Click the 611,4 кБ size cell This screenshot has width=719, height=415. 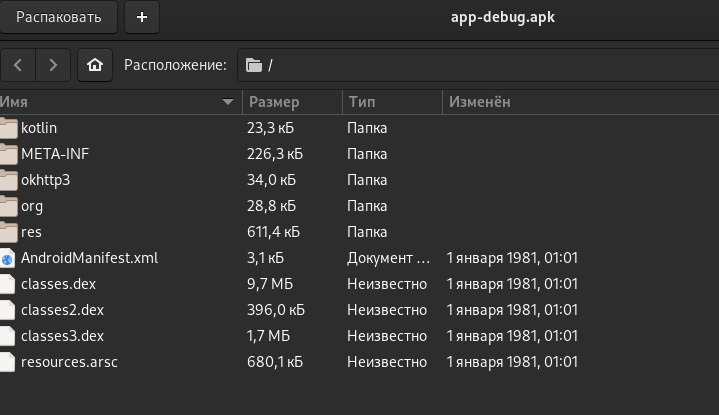pos(273,232)
